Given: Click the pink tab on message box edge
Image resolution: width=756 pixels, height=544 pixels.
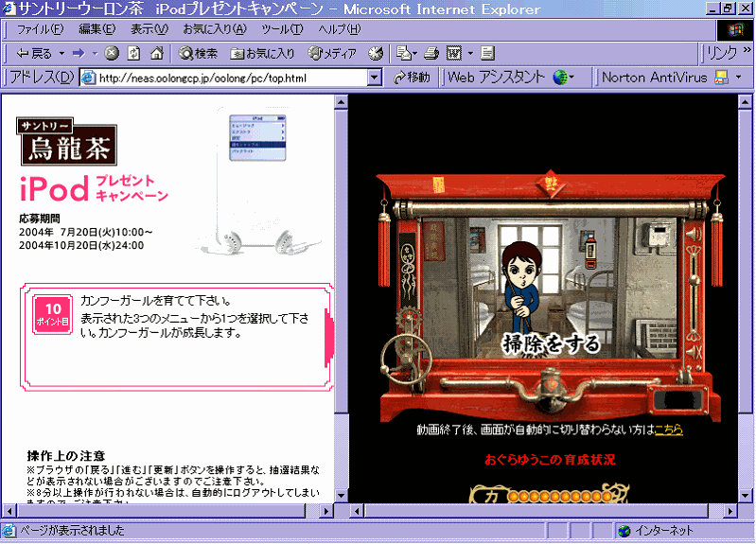Looking at the screenshot, I should [330, 338].
